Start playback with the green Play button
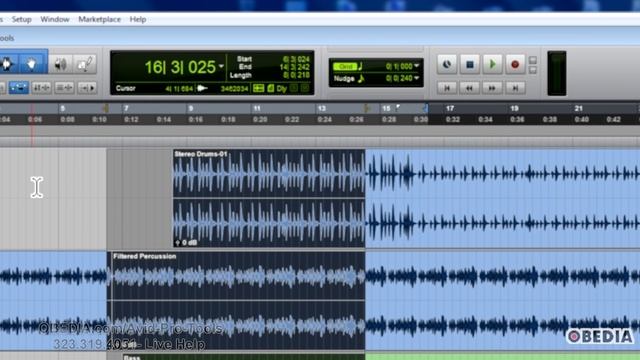 [x=492, y=64]
